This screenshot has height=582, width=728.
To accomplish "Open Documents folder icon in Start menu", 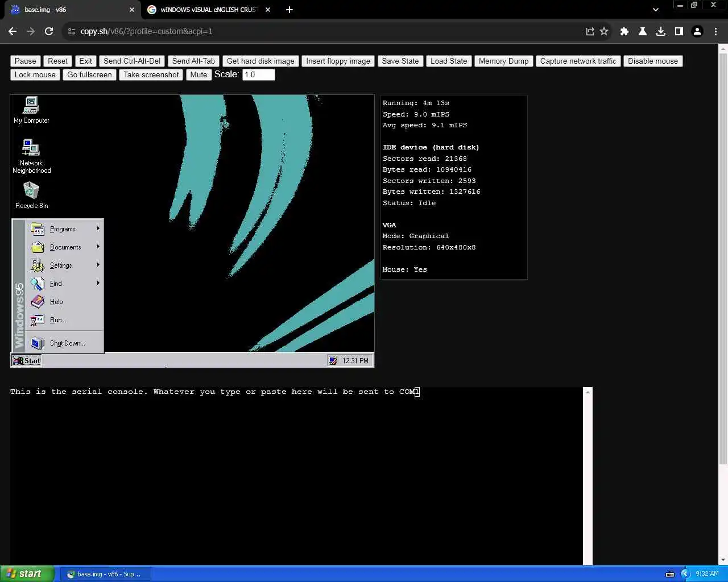I will coord(38,247).
